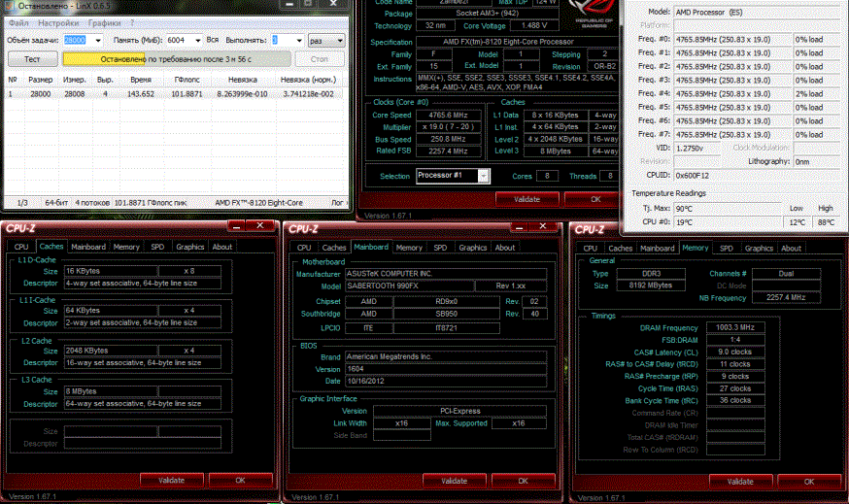
Task: Click OK in the CPU-Z processor window
Action: [595, 199]
